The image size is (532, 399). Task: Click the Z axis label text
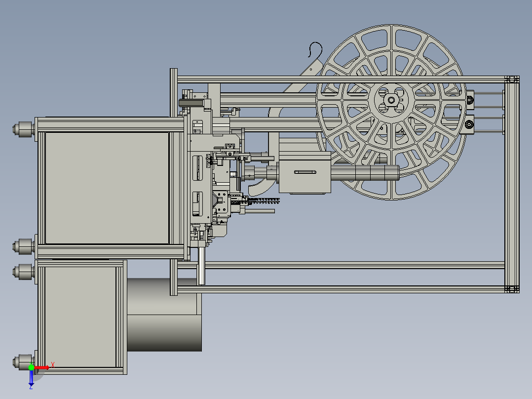(x=31, y=387)
